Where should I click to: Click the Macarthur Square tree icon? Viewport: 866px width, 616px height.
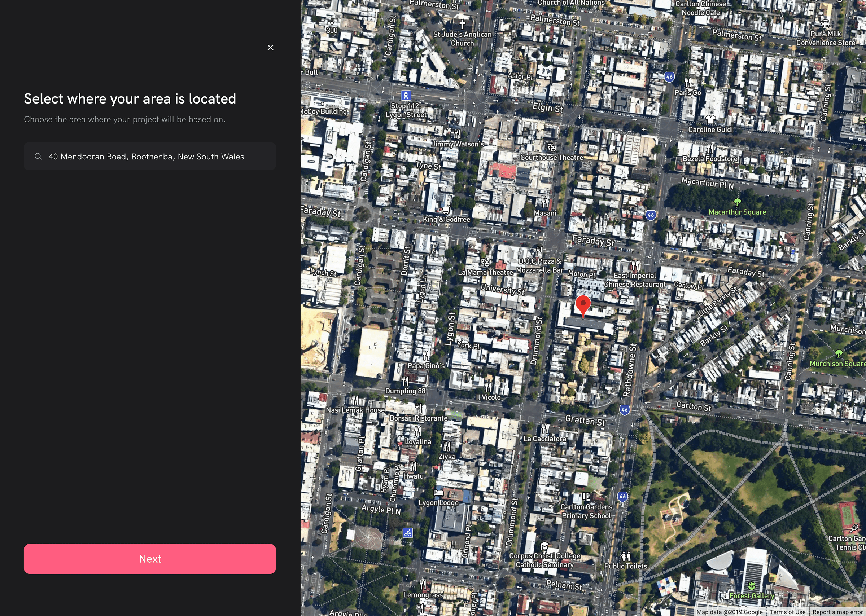pyautogui.click(x=737, y=202)
